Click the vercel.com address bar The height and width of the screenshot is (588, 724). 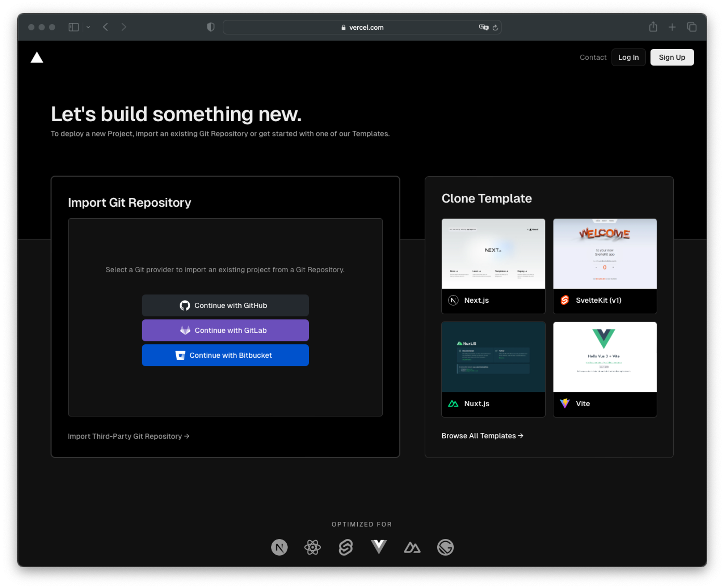tap(362, 27)
